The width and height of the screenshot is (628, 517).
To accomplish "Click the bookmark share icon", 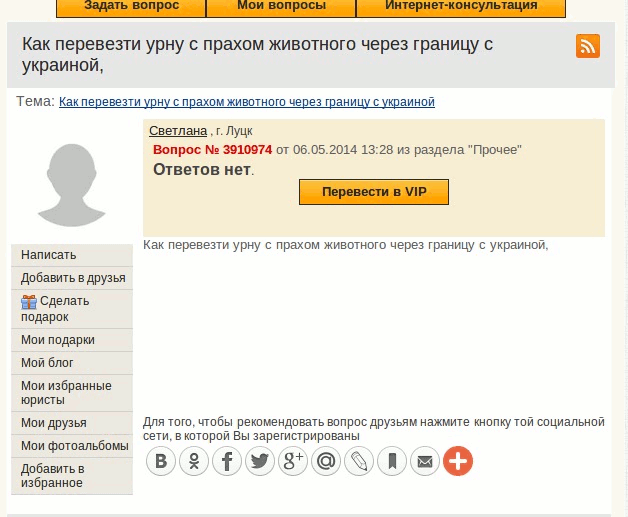I will [392, 461].
